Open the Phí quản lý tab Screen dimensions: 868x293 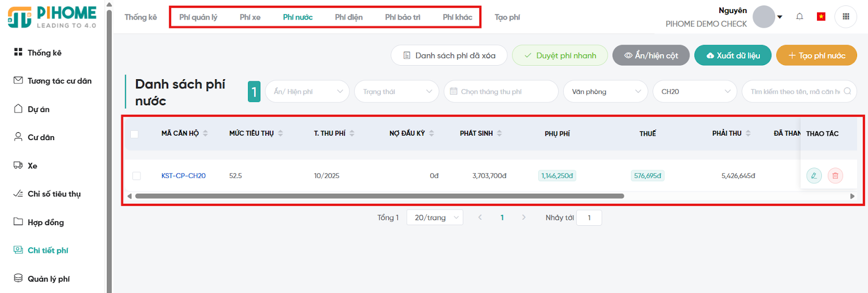pyautogui.click(x=198, y=17)
